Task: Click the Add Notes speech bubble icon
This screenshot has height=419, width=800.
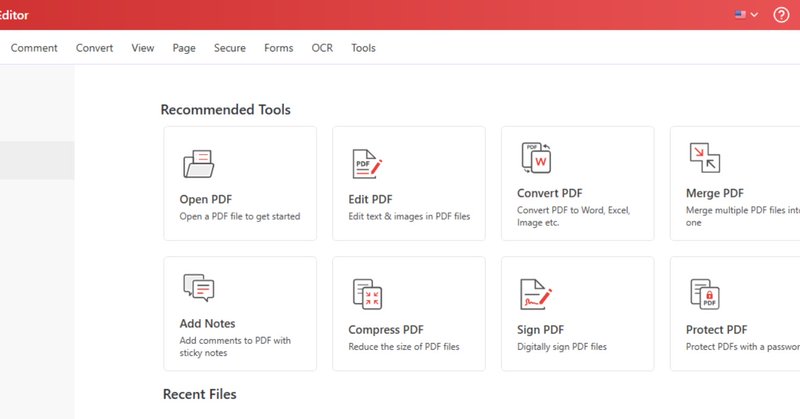Action: (x=198, y=288)
